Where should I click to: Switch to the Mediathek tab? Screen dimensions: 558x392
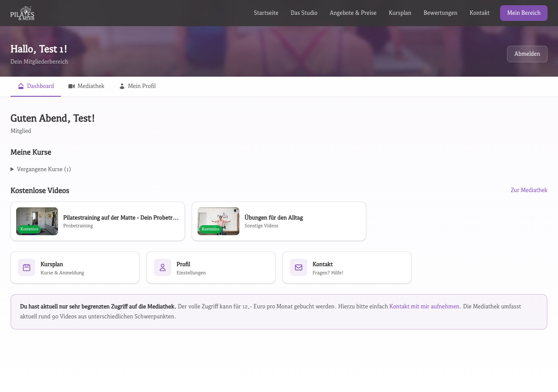click(91, 86)
